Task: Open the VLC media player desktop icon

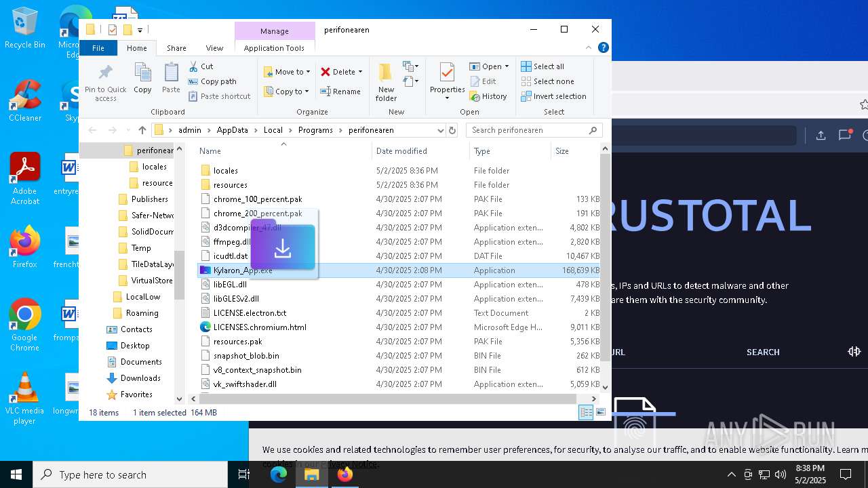Action: [24, 399]
